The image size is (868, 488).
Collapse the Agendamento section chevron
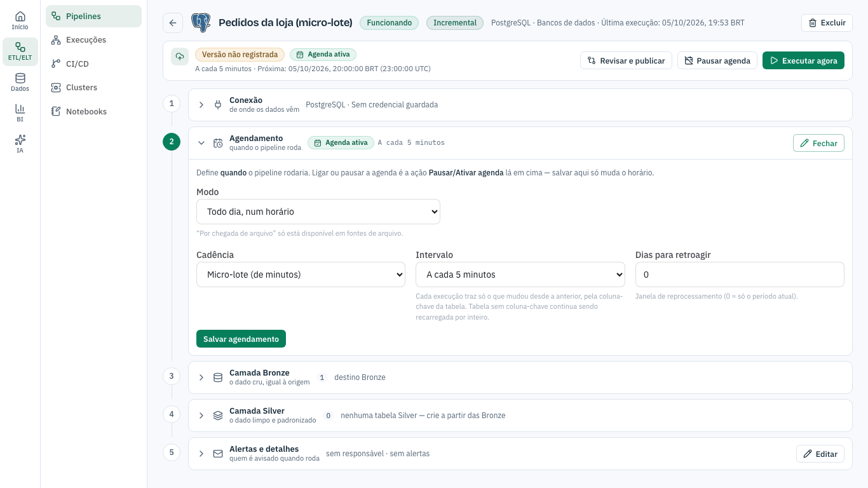pyautogui.click(x=201, y=143)
